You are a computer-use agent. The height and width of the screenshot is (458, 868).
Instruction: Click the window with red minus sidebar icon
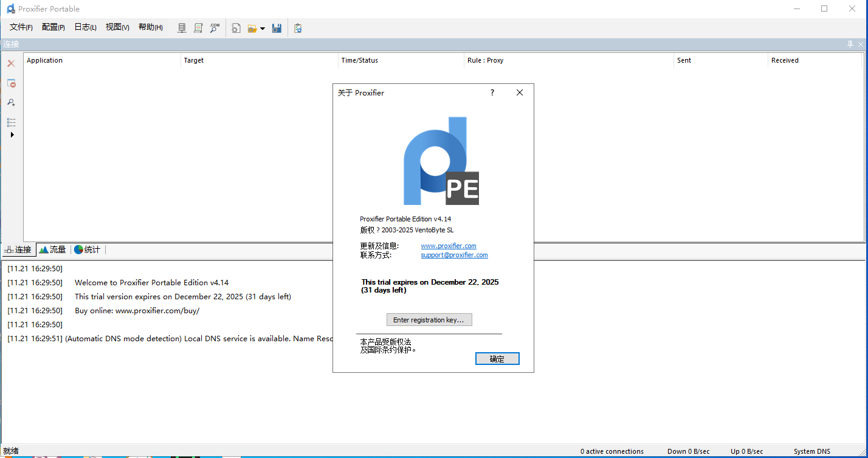coord(11,83)
